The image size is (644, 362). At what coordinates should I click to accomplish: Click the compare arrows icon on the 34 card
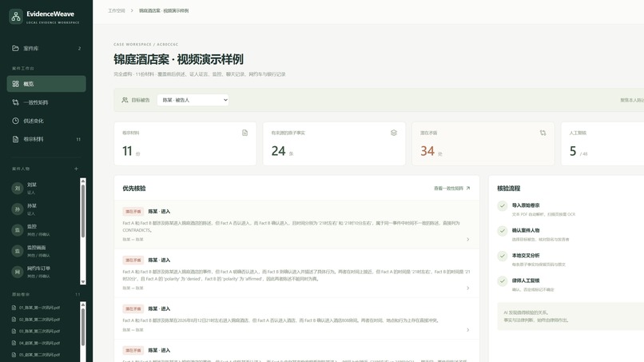(x=543, y=133)
